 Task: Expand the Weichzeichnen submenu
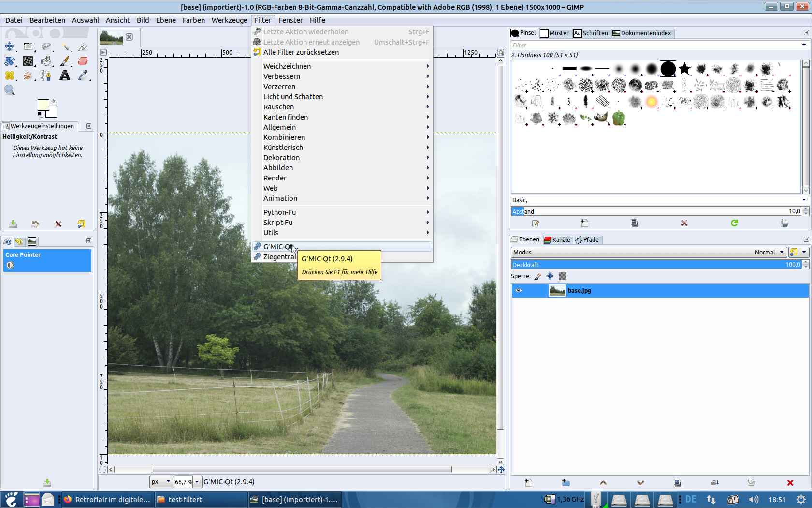[x=342, y=66]
